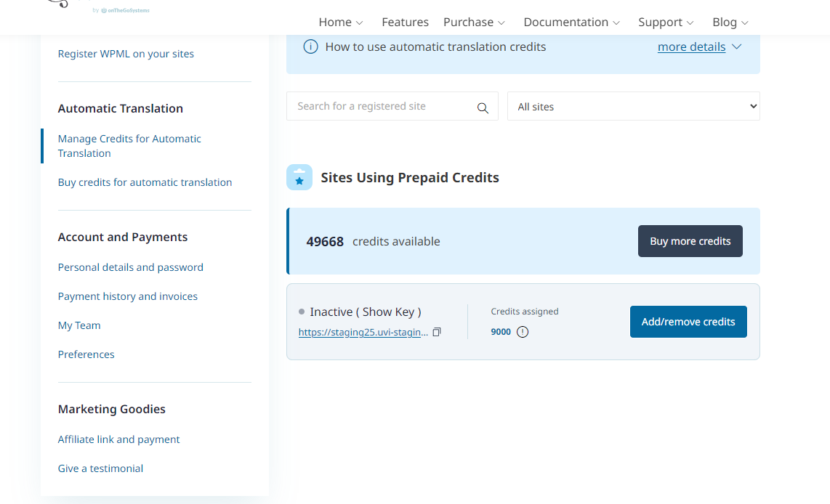
Task: Click the Buy more credits button
Action: [x=690, y=241]
